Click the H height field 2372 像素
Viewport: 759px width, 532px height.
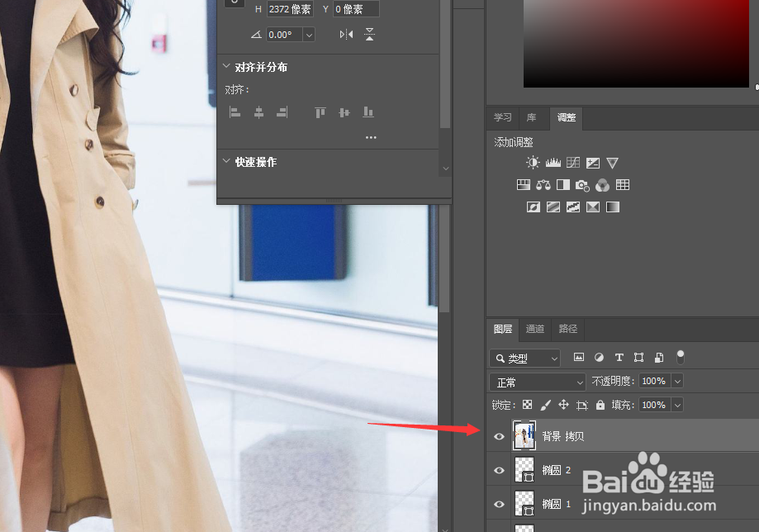[290, 9]
